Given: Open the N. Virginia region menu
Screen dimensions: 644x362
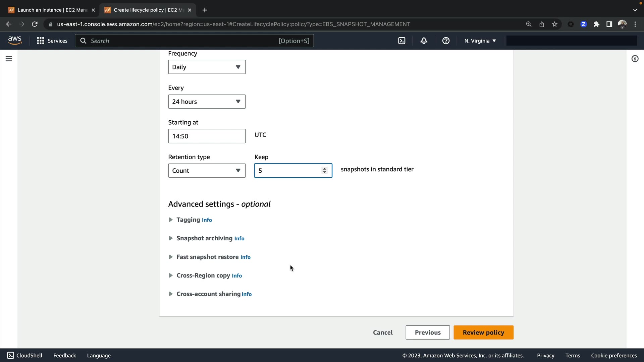Looking at the screenshot, I should (480, 41).
